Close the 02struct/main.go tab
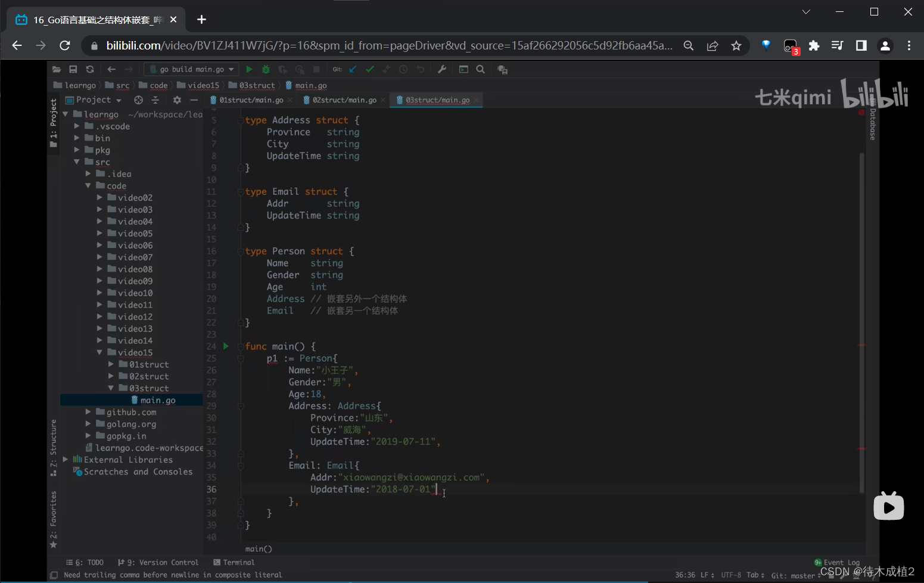Image resolution: width=924 pixels, height=583 pixels. point(383,100)
